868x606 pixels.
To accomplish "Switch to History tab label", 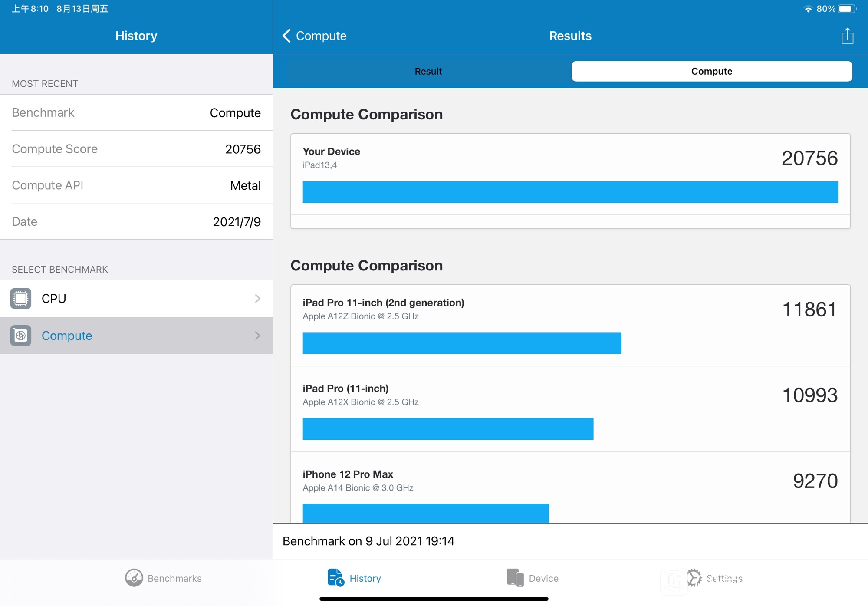I will [365, 578].
